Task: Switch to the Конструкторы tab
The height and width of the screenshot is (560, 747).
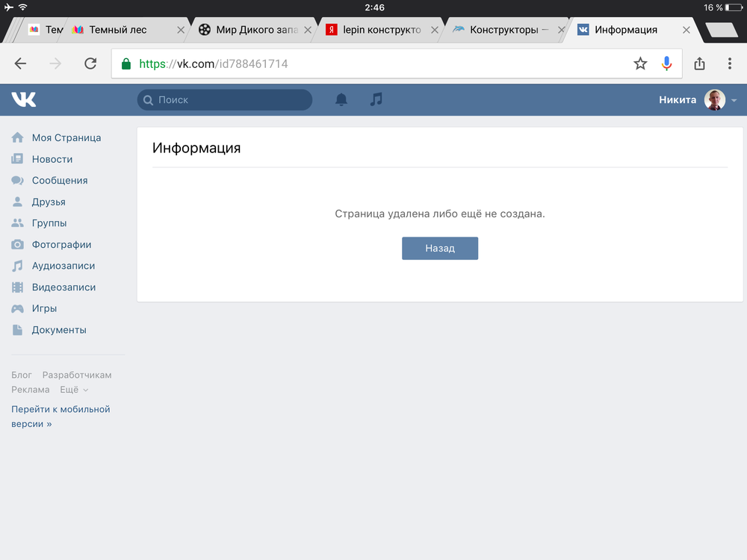Action: tap(504, 30)
